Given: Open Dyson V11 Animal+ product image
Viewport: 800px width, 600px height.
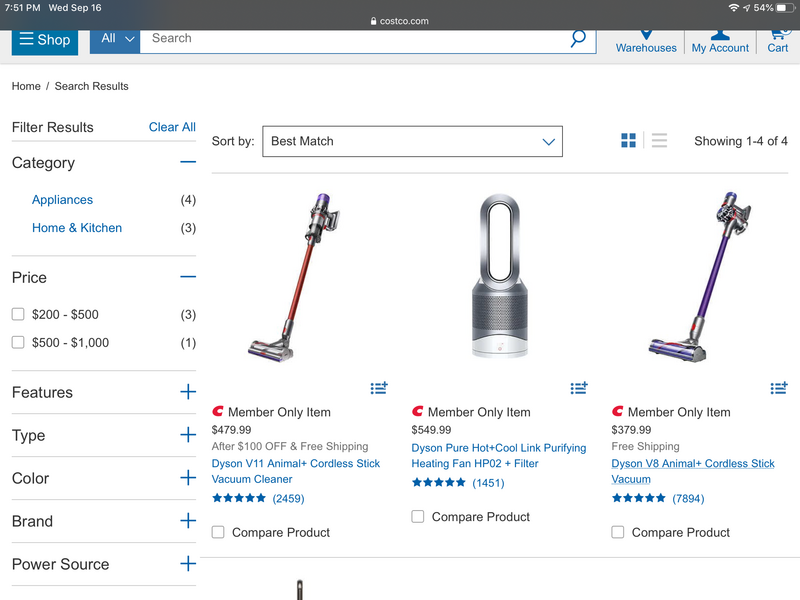Looking at the screenshot, I should click(295, 277).
